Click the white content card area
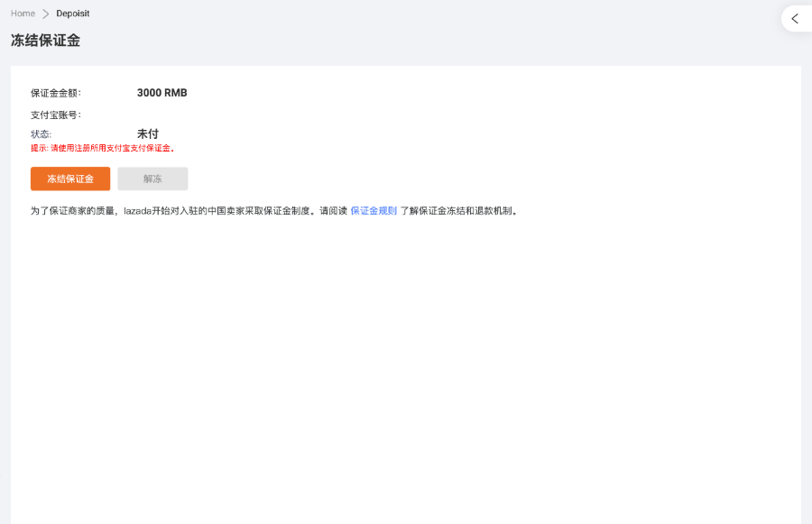The image size is (812, 524). tap(406, 361)
